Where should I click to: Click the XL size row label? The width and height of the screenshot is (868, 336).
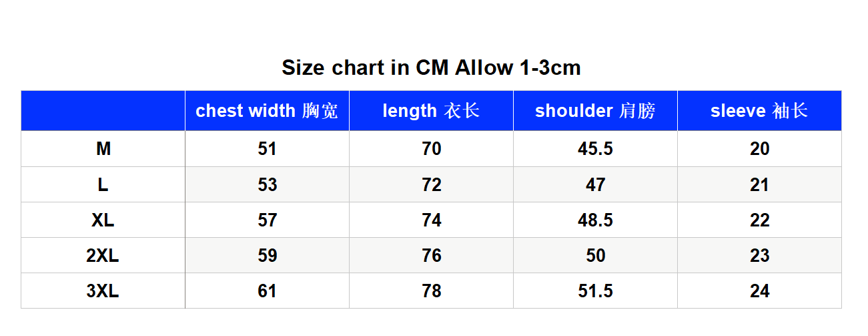click(103, 220)
